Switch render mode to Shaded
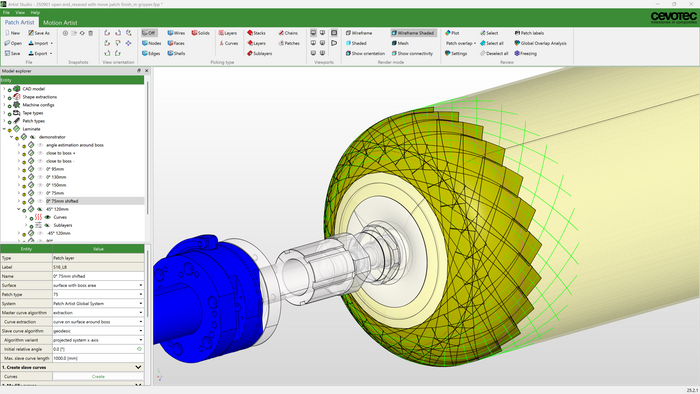The image size is (700, 394). point(356,43)
